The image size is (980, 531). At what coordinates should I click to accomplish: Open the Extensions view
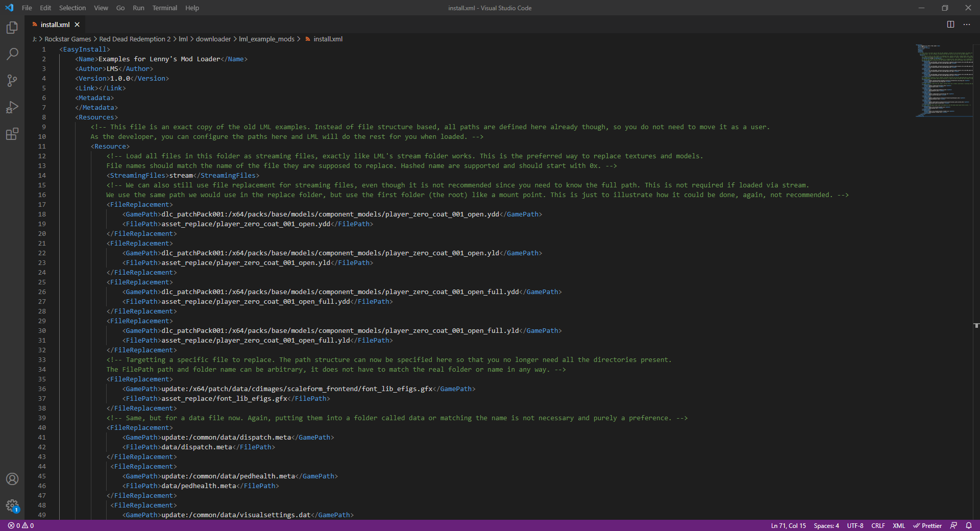tap(12, 134)
